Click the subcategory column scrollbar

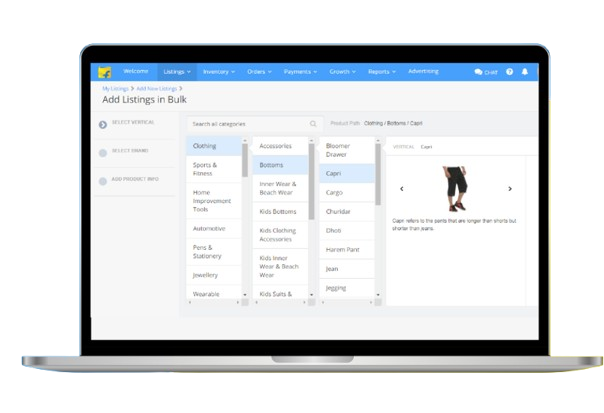coord(311,182)
